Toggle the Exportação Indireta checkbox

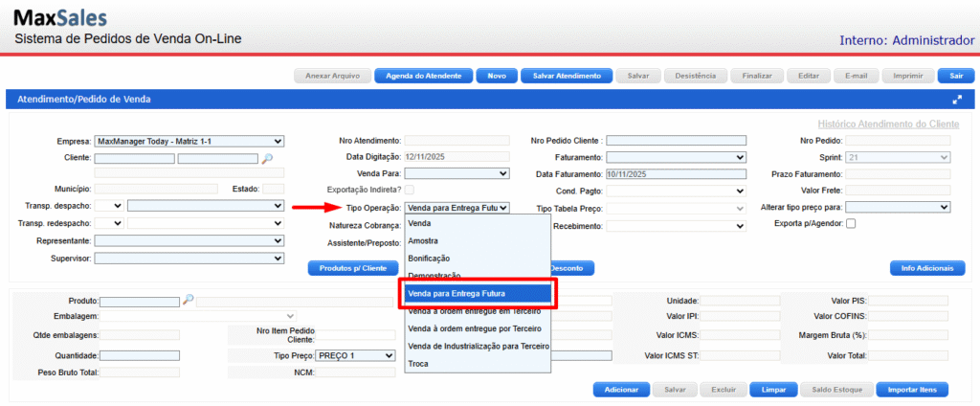point(410,191)
